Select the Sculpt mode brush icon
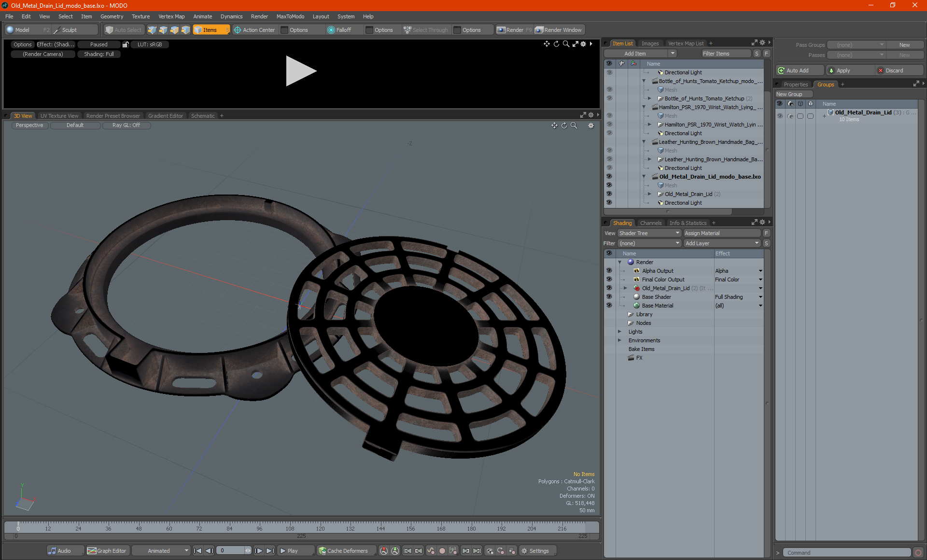Screen dimensions: 927x560 click(57, 30)
